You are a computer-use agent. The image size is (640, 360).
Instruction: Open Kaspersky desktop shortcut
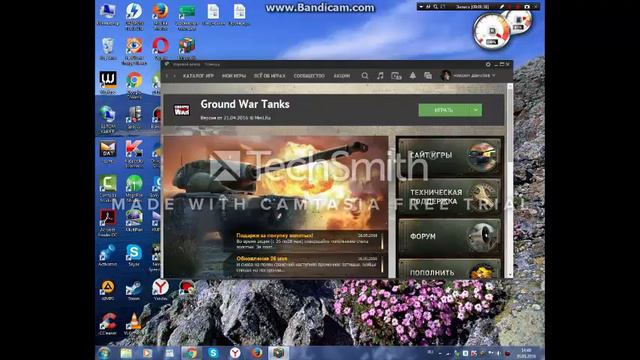(134, 153)
